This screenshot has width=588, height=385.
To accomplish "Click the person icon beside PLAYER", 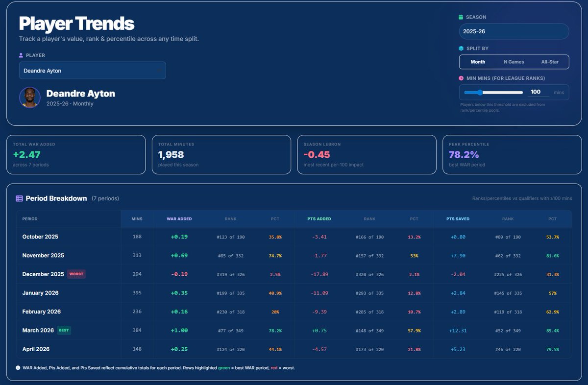I will tap(21, 55).
